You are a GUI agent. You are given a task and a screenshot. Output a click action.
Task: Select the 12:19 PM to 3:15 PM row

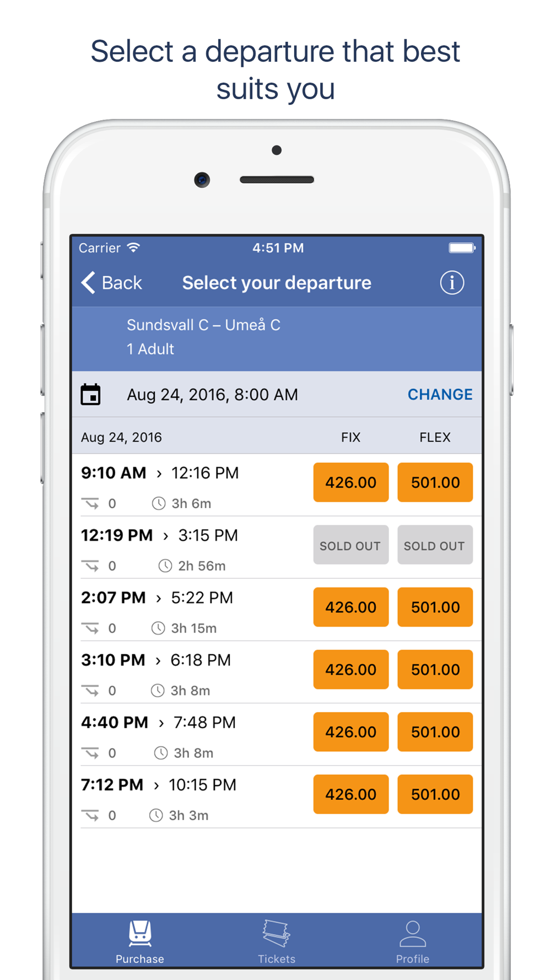277,547
